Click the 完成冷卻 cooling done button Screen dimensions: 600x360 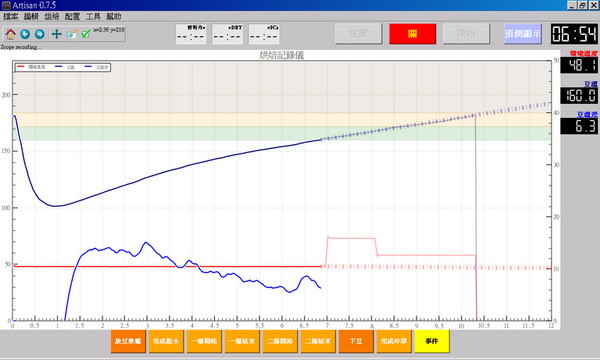tap(393, 341)
